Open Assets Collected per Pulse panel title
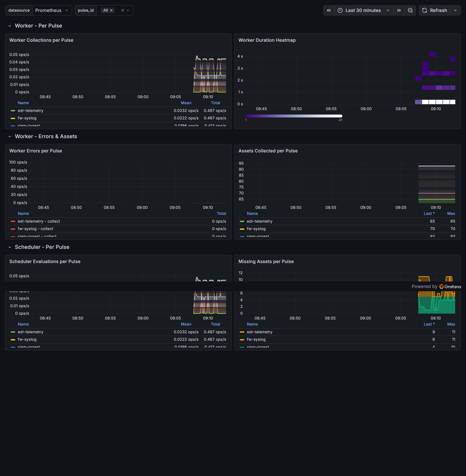 coord(268,151)
